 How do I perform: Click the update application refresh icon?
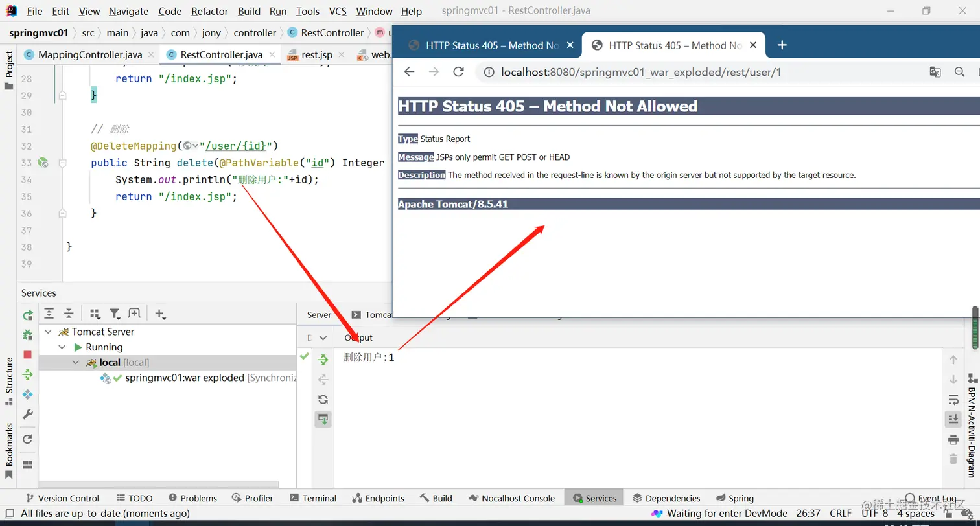click(x=27, y=439)
